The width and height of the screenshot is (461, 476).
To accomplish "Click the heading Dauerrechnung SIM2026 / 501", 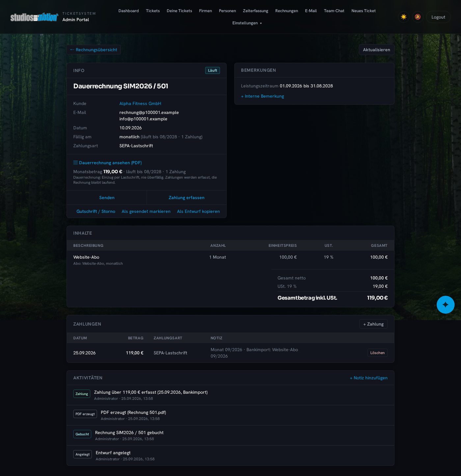I will pos(121,86).
